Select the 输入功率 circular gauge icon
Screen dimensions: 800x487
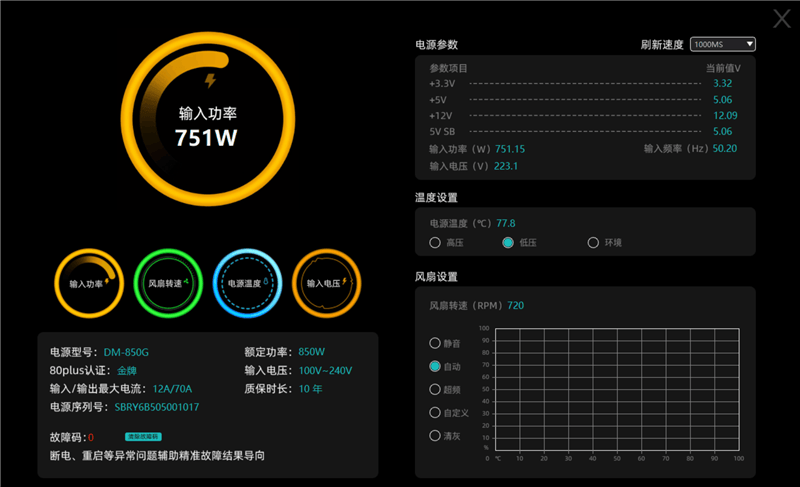pos(89,284)
